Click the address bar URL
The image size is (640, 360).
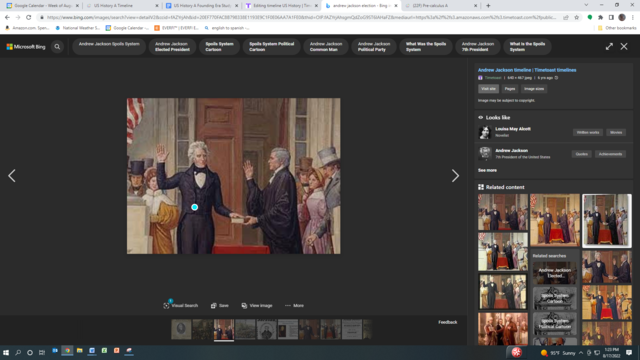(301, 17)
